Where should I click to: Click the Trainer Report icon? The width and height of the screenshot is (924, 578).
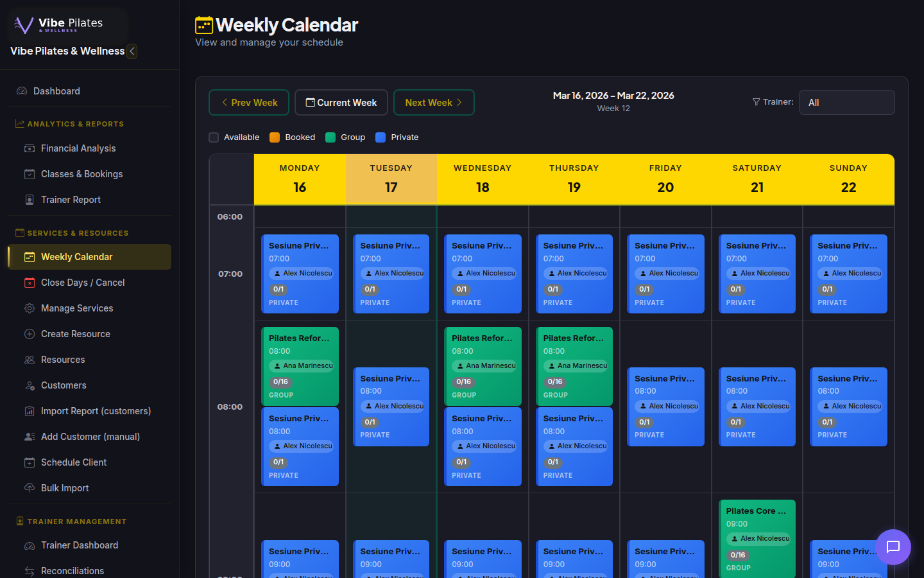[x=30, y=200]
